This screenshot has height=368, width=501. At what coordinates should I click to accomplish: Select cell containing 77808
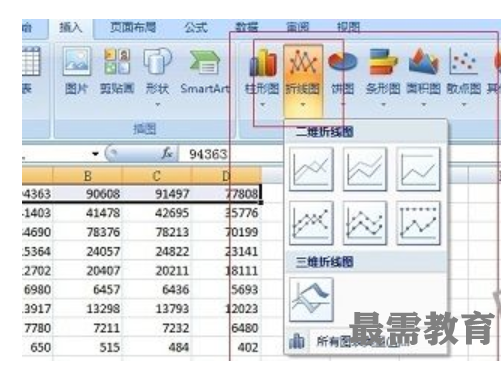point(226,194)
